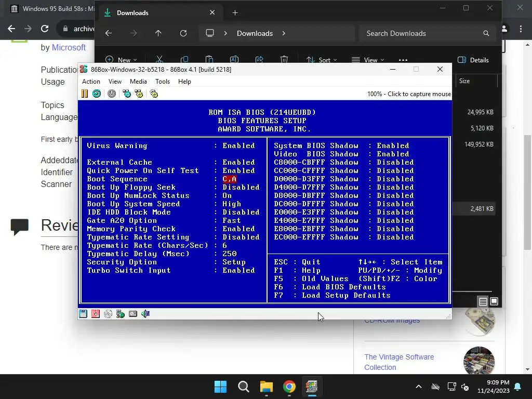The height and width of the screenshot is (399, 532).
Task: Open the 86Box View menu
Action: point(115,82)
